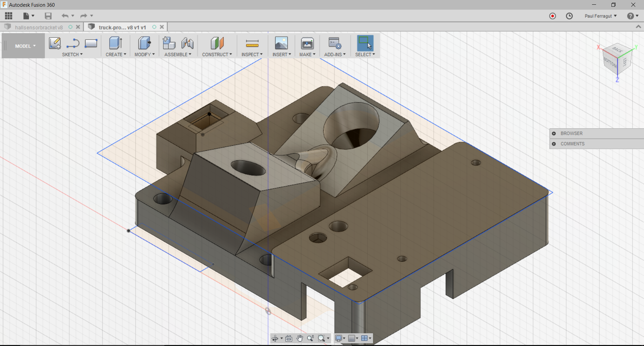The image size is (644, 346).
Task: Open the ASSEMBLE menu
Action: [178, 54]
